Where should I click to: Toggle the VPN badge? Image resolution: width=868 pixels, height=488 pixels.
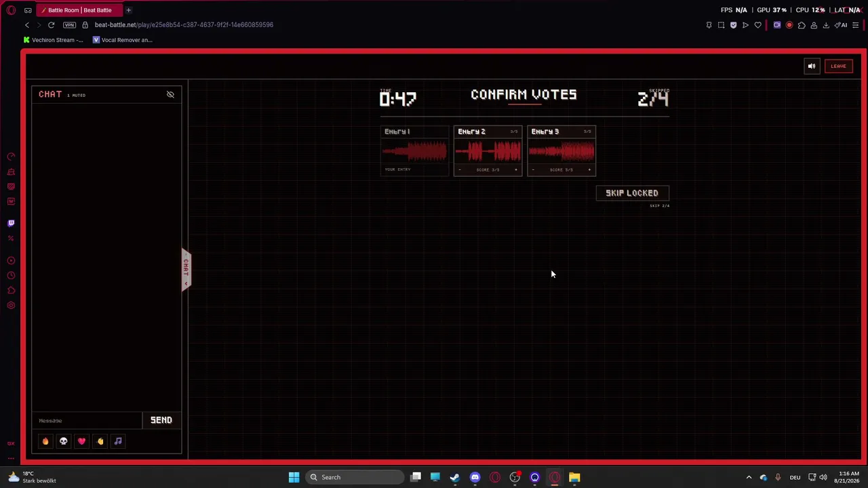point(69,25)
